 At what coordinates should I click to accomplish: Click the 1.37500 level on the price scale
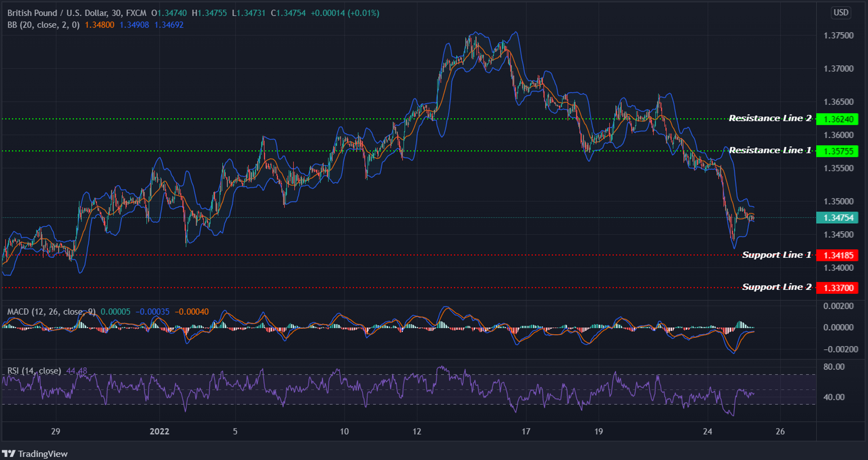839,35
